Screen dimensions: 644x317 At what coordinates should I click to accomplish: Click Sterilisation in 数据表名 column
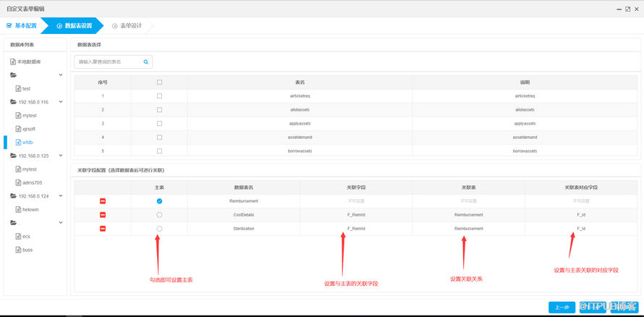pyautogui.click(x=244, y=228)
